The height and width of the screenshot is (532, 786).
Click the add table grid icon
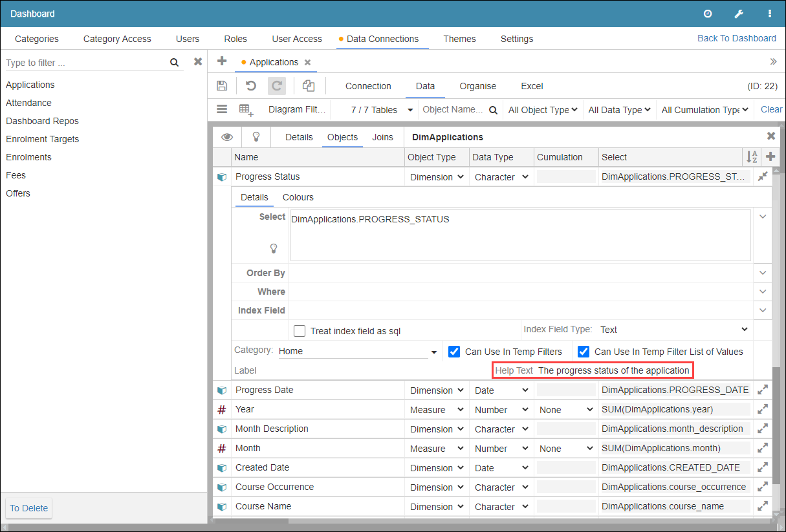click(x=246, y=110)
